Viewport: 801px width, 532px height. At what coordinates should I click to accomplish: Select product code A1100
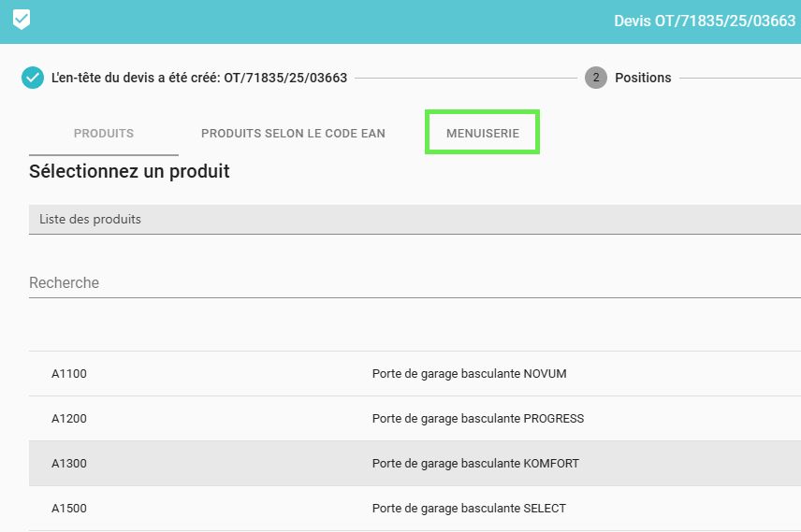coord(69,374)
